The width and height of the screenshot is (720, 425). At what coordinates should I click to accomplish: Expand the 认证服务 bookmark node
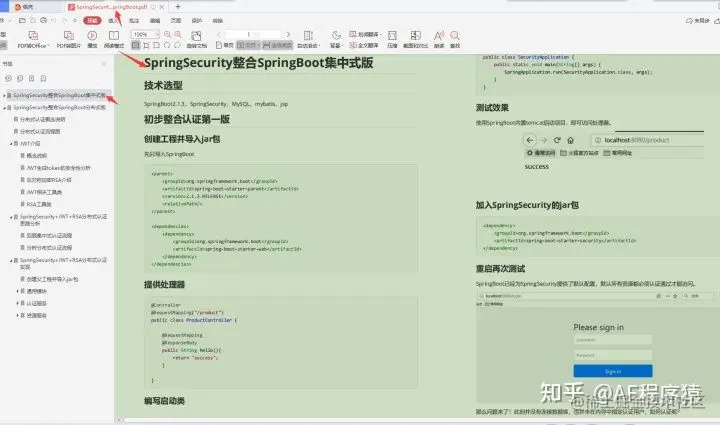coord(17,303)
